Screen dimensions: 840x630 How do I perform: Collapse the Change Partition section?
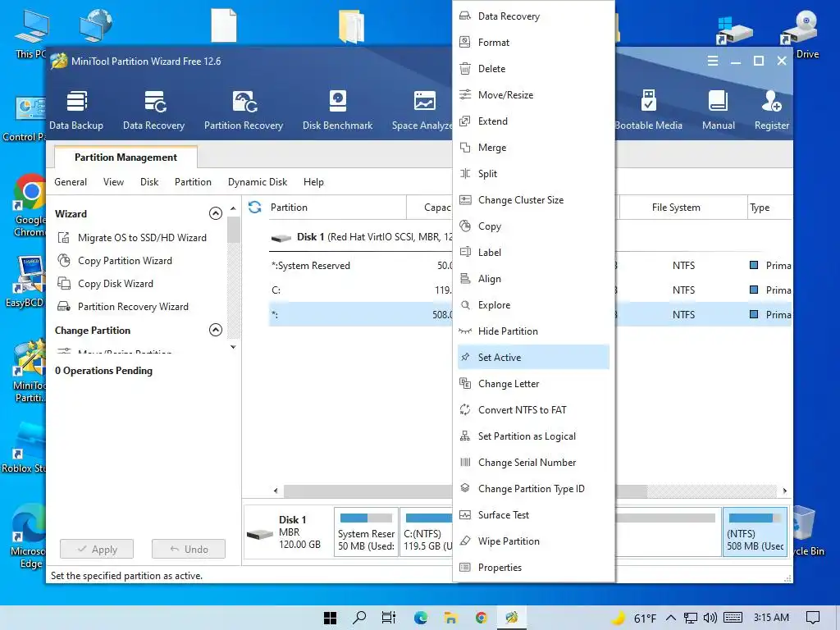pos(216,330)
